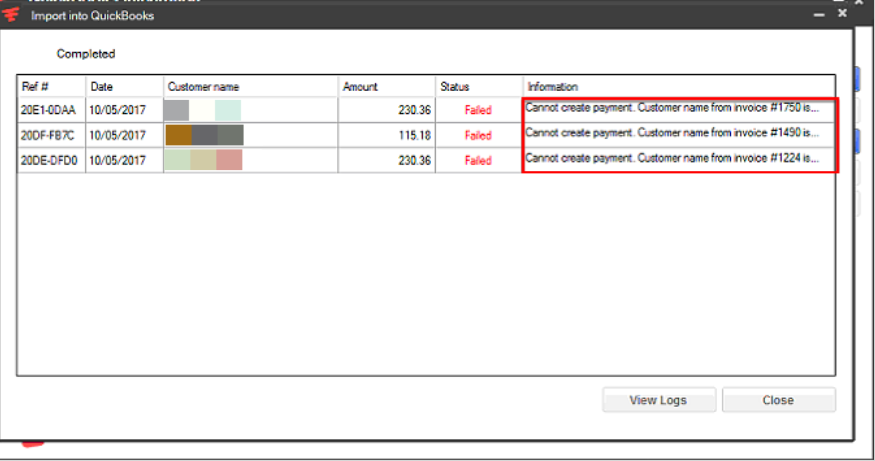Sort by the Amount column header
Image resolution: width=875 pixels, height=461 pixels.
[387, 87]
